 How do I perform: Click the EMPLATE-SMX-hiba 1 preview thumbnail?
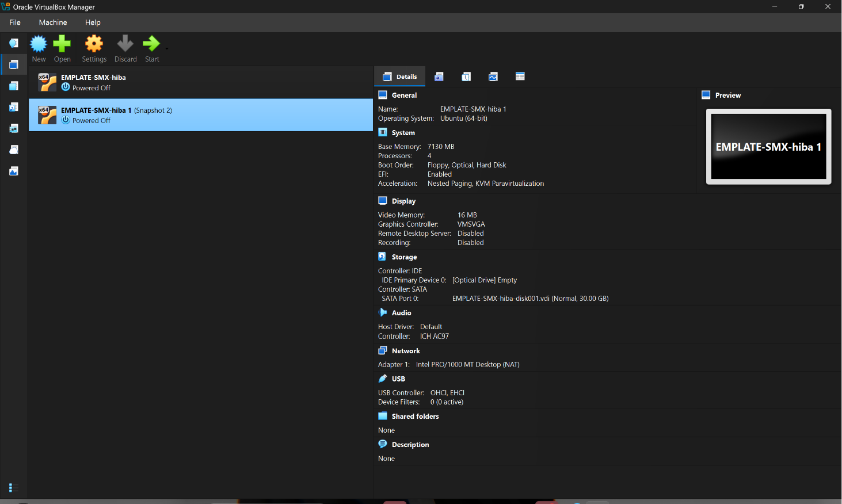[769, 147]
